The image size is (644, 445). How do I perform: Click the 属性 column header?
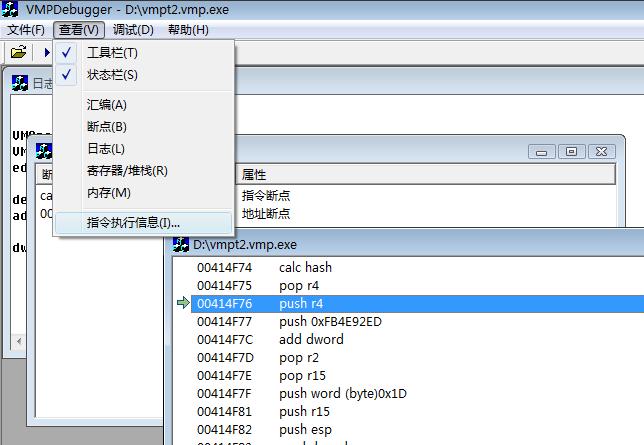point(426,175)
